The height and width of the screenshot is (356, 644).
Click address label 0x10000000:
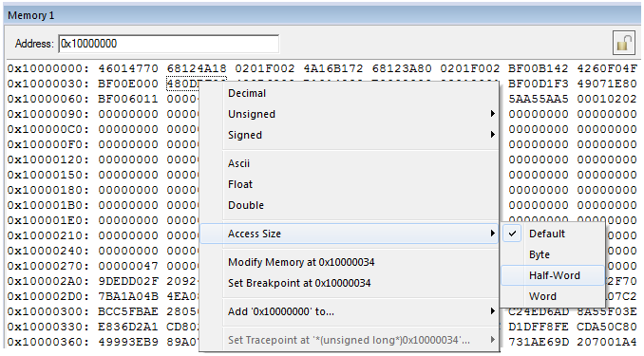tap(48, 68)
